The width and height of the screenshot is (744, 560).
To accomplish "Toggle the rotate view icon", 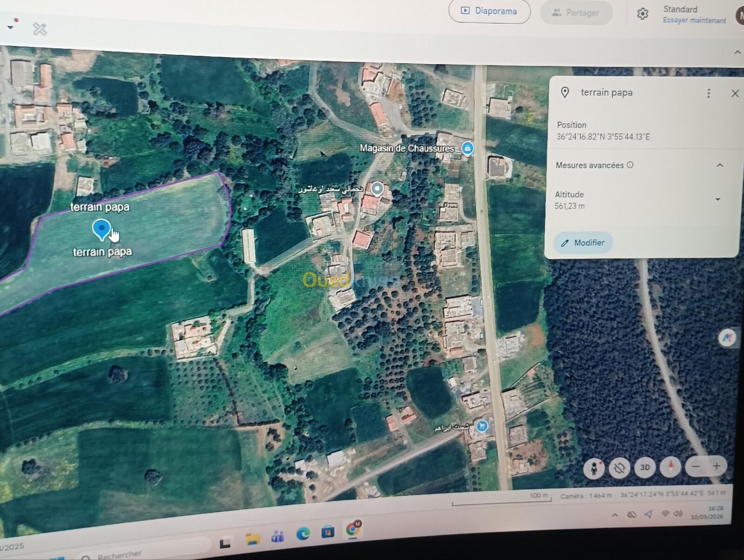I will (619, 468).
